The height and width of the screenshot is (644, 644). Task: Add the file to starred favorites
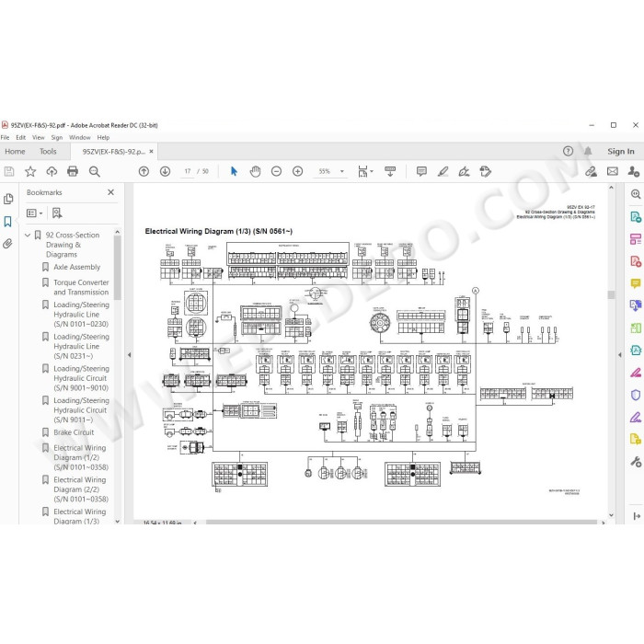pyautogui.click(x=30, y=171)
